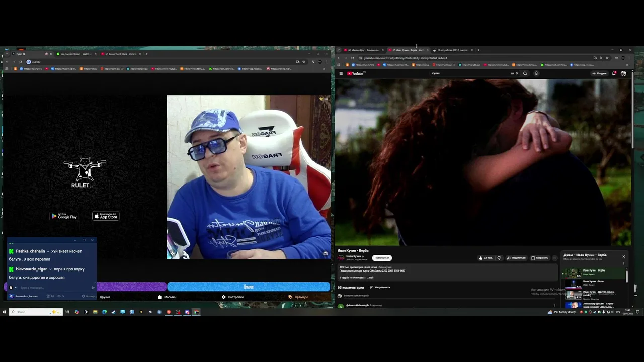This screenshot has height=362, width=644.
Task: Click the Подписаться subscribe button
Action: coord(382,258)
